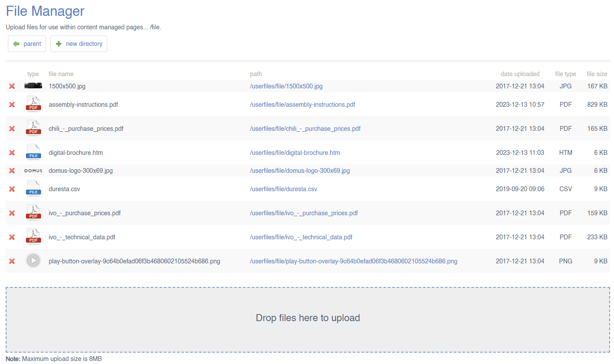Click the file icon for digital-brochure.htm

pyautogui.click(x=33, y=153)
